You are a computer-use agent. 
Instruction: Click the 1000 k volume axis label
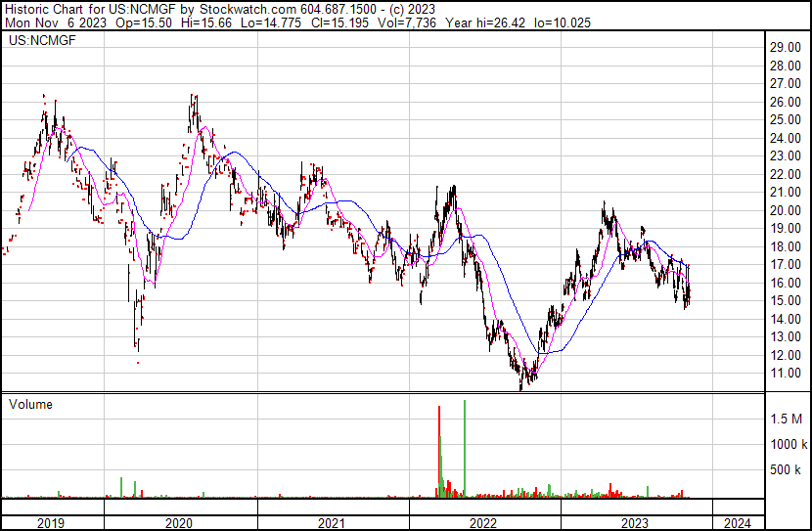pos(788,444)
